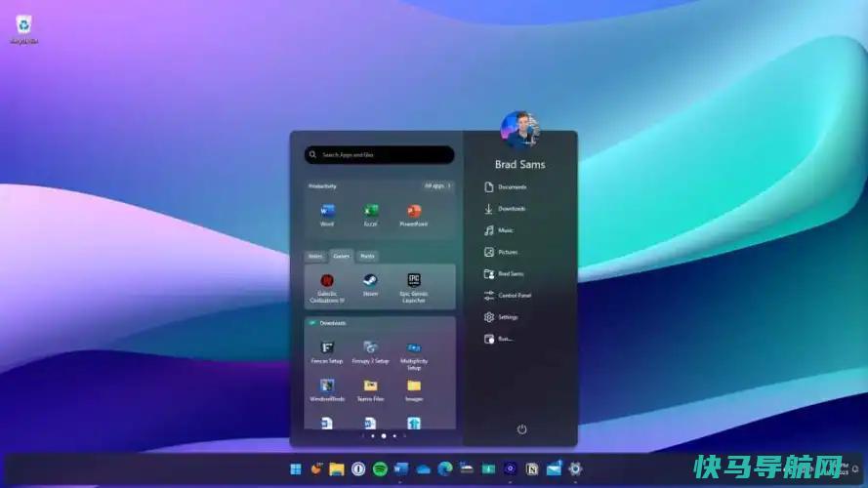Run Fences Setup from Downloads group

pyautogui.click(x=327, y=352)
